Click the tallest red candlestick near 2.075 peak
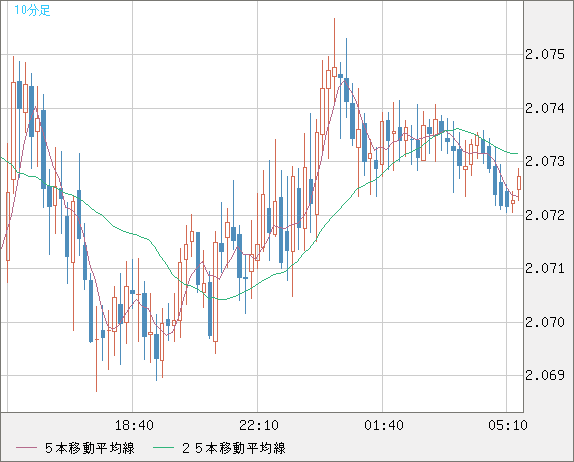The height and width of the screenshot is (462, 574). (x=334, y=72)
